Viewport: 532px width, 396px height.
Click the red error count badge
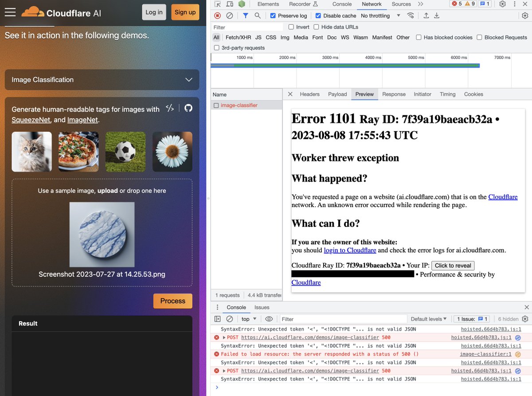tap(457, 4)
